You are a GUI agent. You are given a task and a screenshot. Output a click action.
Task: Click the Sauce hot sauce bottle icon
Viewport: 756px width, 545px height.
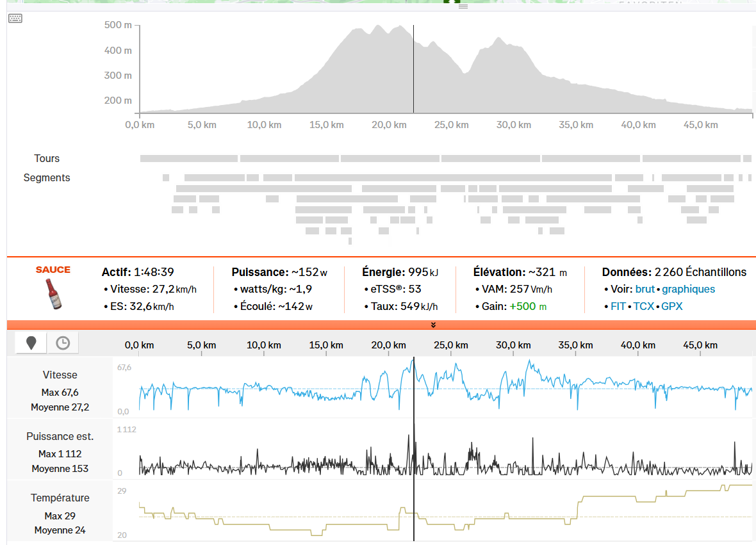click(x=53, y=294)
